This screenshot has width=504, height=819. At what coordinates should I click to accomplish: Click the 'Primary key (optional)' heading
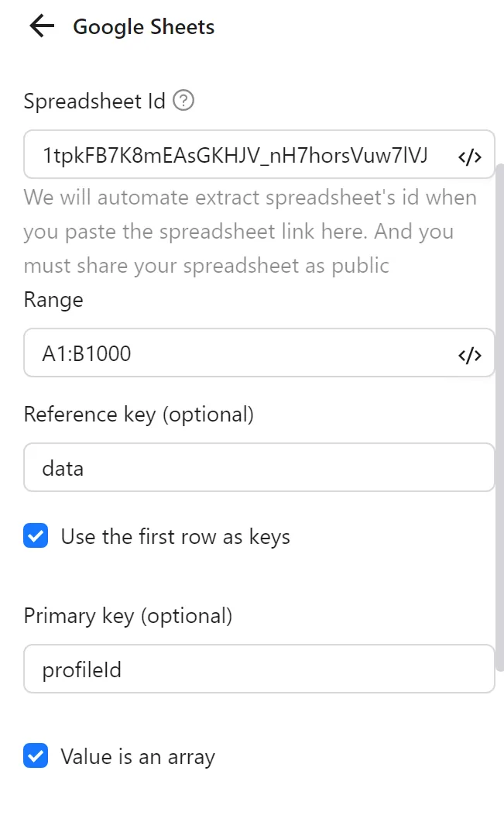point(129,615)
